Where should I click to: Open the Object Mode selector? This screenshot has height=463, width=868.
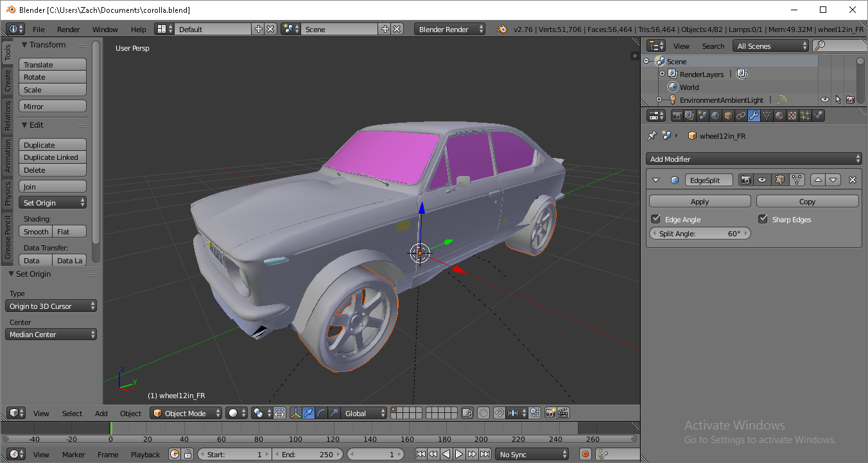(186, 413)
